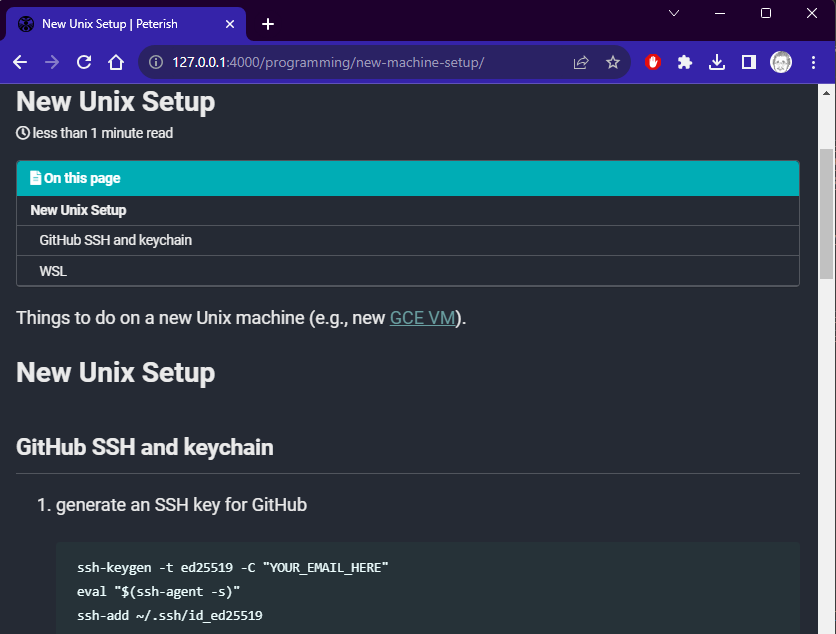Select the New Unix Setup | Peterish tab
The image size is (836, 634).
coord(126,24)
